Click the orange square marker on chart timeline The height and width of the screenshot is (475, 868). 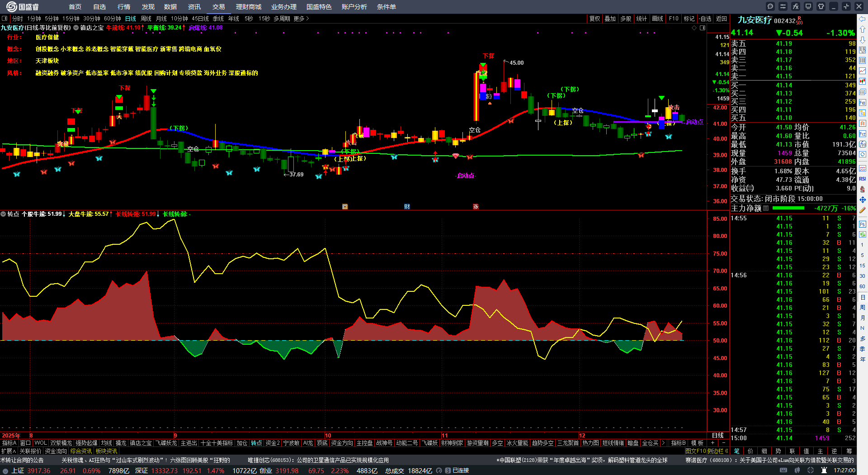[x=345, y=207]
